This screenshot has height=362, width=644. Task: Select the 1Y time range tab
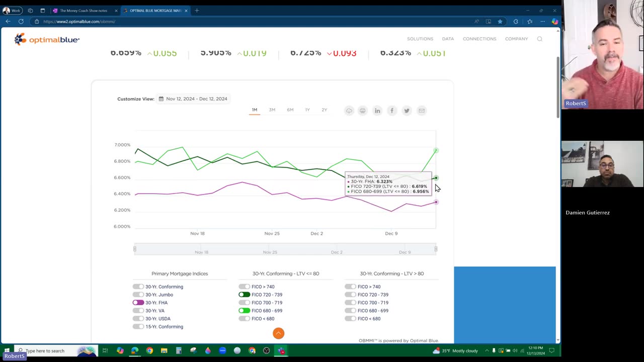point(307,110)
